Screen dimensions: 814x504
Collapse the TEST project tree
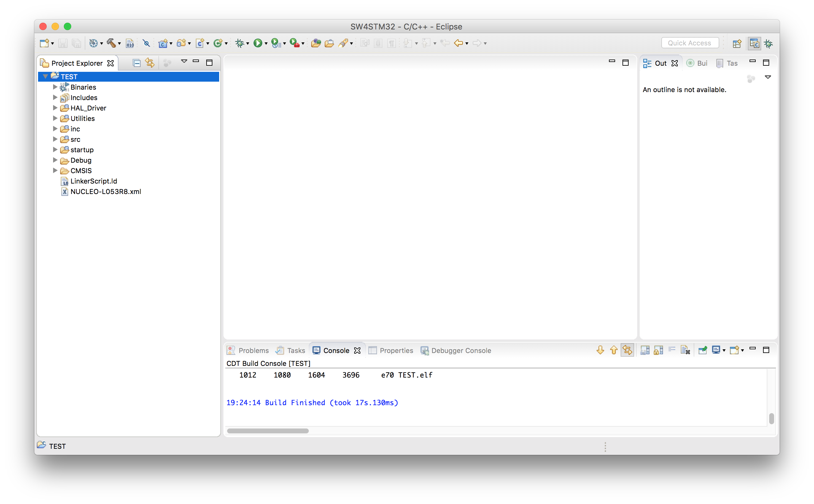point(46,77)
